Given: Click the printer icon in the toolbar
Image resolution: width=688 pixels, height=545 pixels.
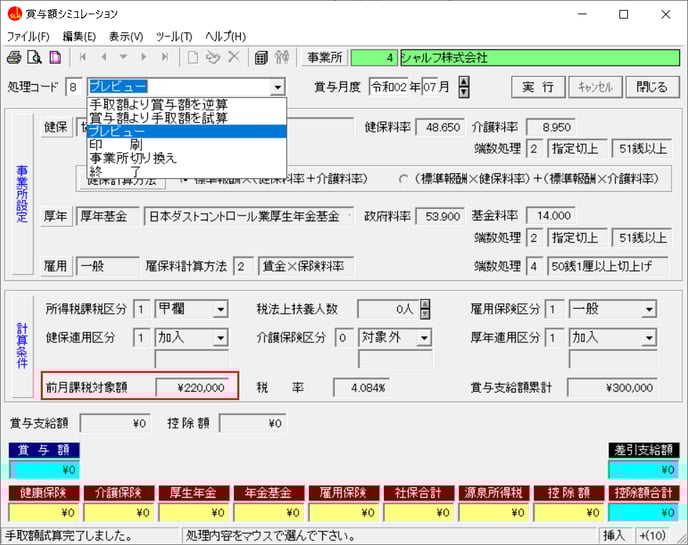Looking at the screenshot, I should click(x=14, y=57).
